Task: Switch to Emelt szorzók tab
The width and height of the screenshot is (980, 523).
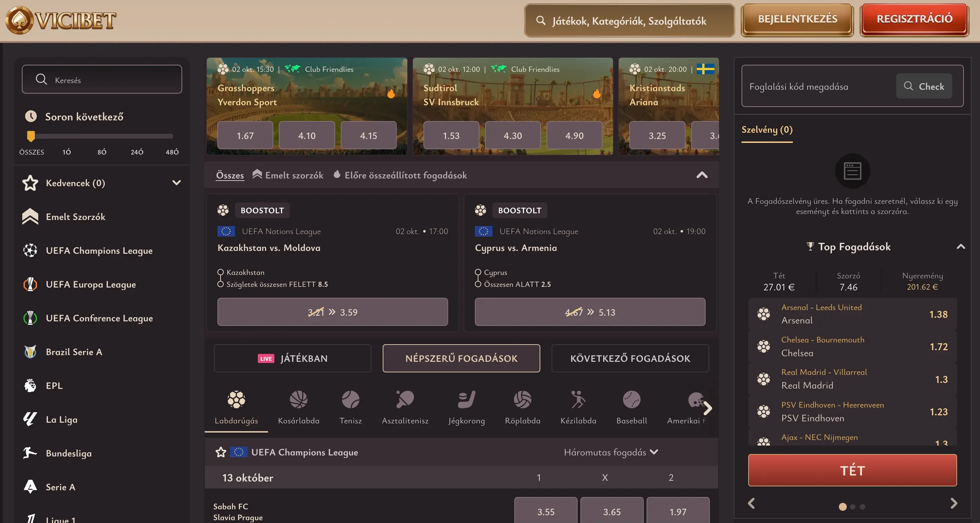Action: coord(288,175)
